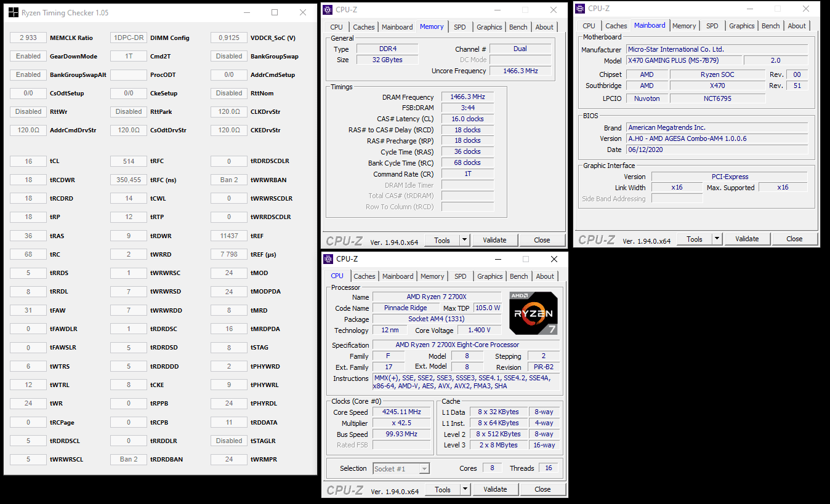Click the Cmd2T value 1T
The image size is (830, 504).
[129, 56]
